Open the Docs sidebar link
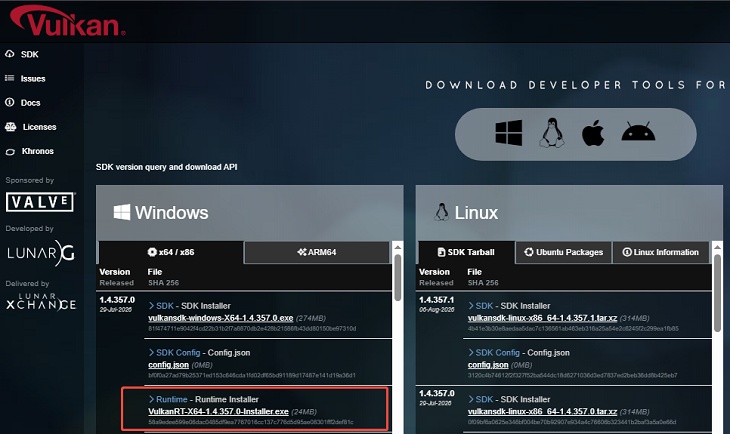 click(30, 103)
